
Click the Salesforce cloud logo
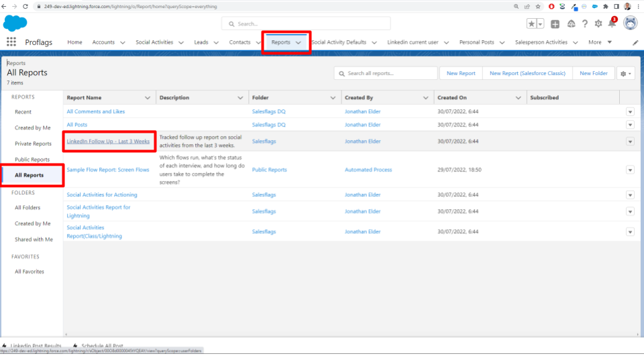point(15,23)
